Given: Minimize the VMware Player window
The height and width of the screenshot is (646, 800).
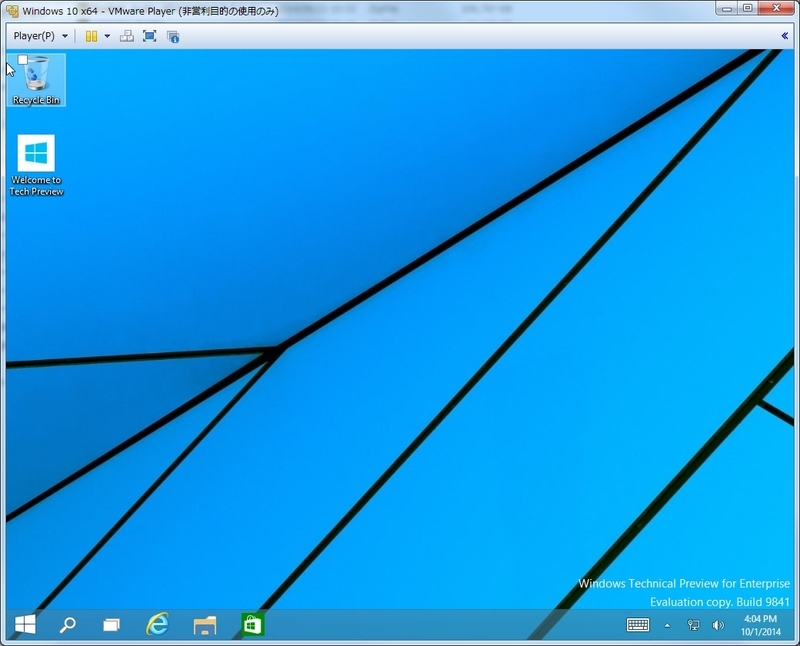Looking at the screenshot, I should click(727, 9).
